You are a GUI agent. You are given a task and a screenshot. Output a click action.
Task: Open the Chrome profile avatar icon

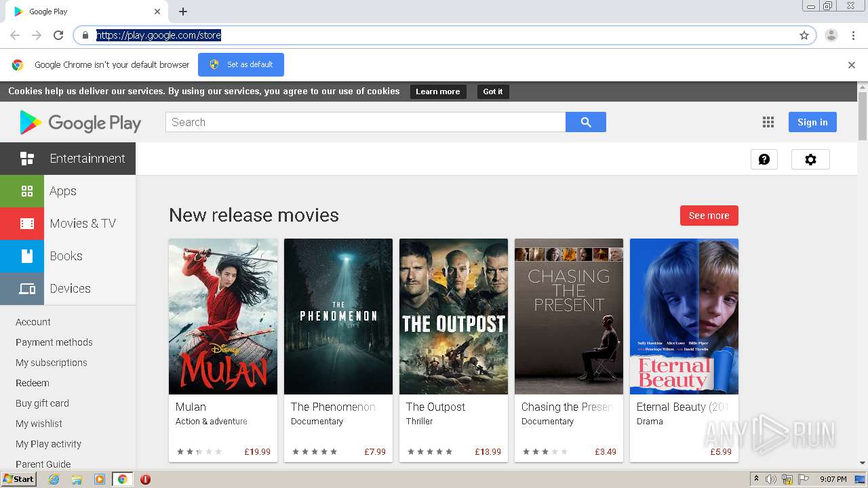831,35
